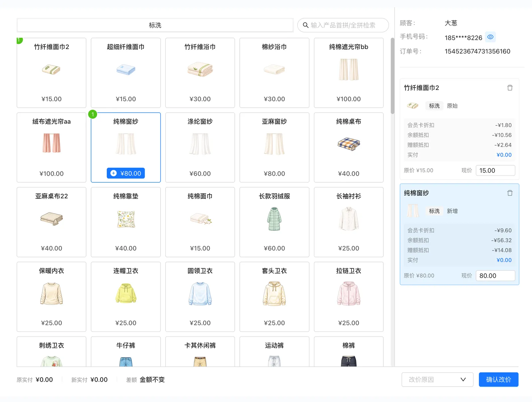Select the 纯棉桌布 plaid cloth image

coord(348,144)
